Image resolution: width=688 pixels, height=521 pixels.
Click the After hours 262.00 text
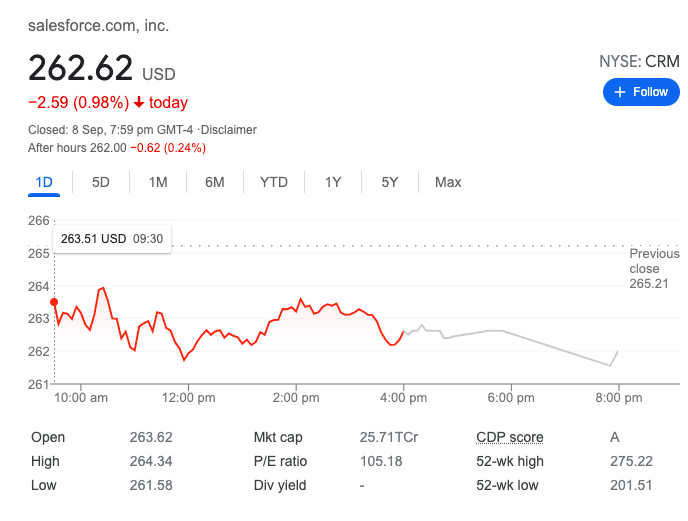(77, 148)
